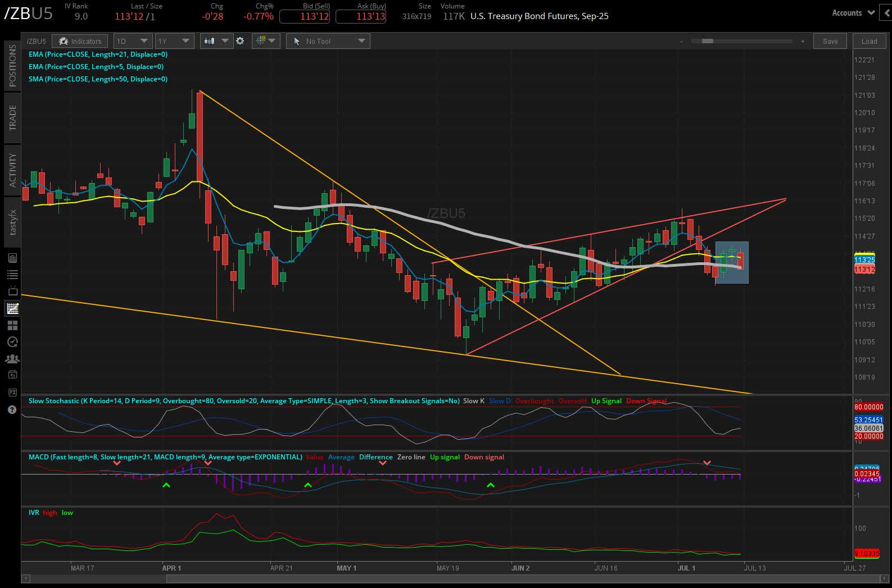Open the bar-chart report sidebar icon

pos(12,258)
